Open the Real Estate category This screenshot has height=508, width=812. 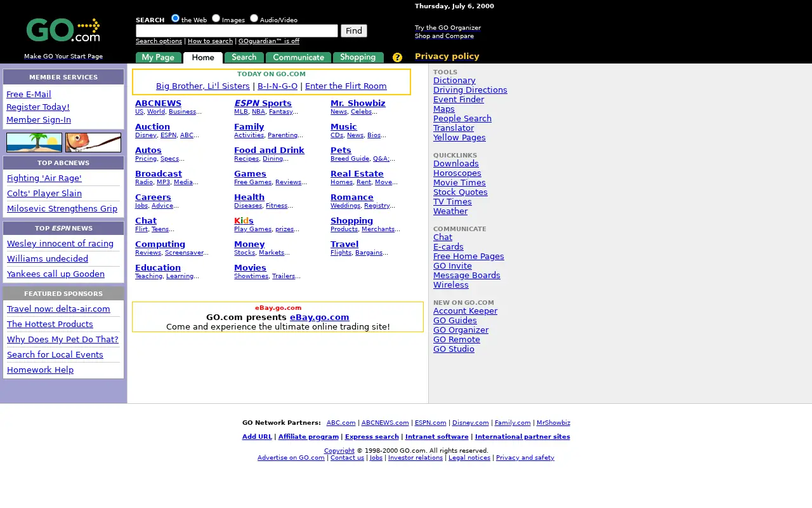click(x=357, y=173)
